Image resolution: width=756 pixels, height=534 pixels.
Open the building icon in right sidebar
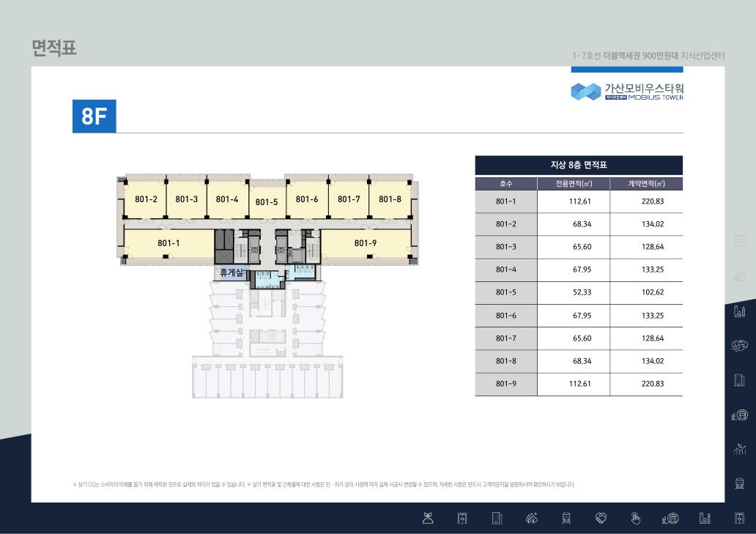tap(740, 379)
